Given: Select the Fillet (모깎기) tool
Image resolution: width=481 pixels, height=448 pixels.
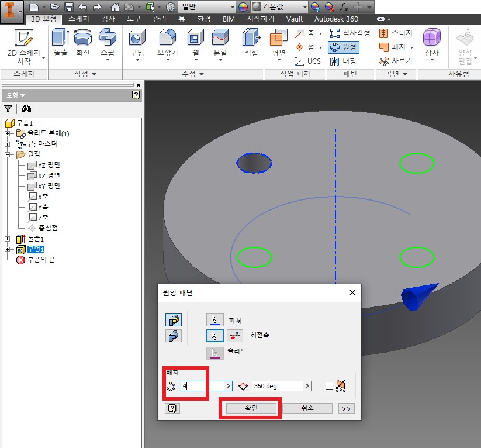Looking at the screenshot, I should pos(168,44).
